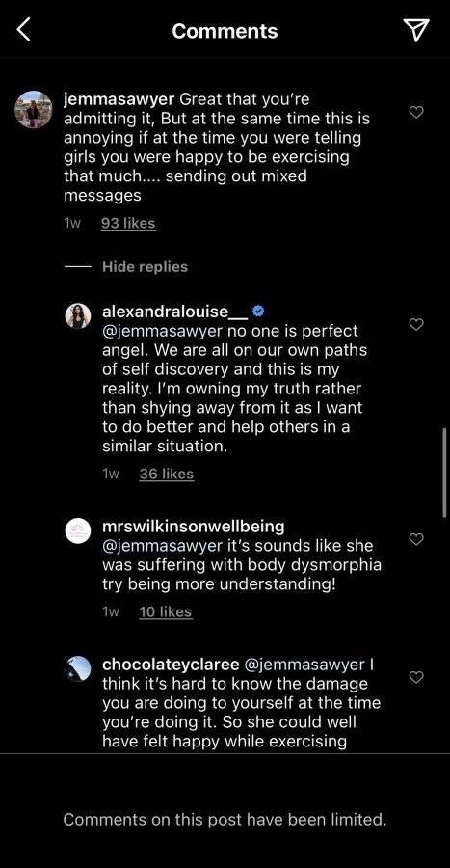Tap the blue verified badge
Screen dimensions: 450x868
pos(258,312)
